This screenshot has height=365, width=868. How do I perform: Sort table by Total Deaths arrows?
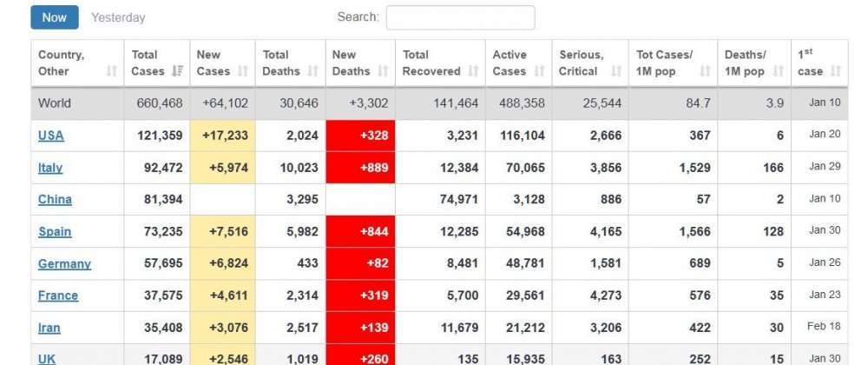312,71
